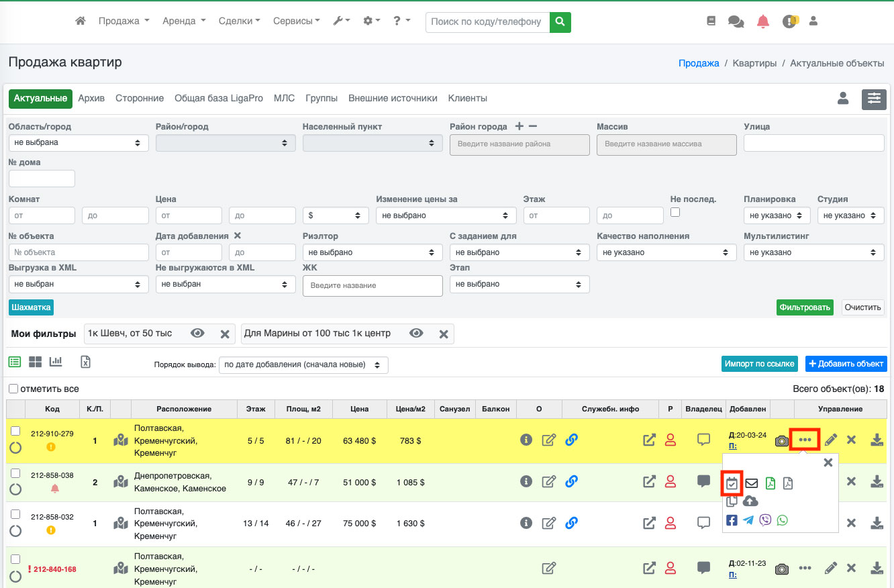Click the Facebook share icon in popup
Image resolution: width=894 pixels, height=588 pixels.
coord(732,520)
